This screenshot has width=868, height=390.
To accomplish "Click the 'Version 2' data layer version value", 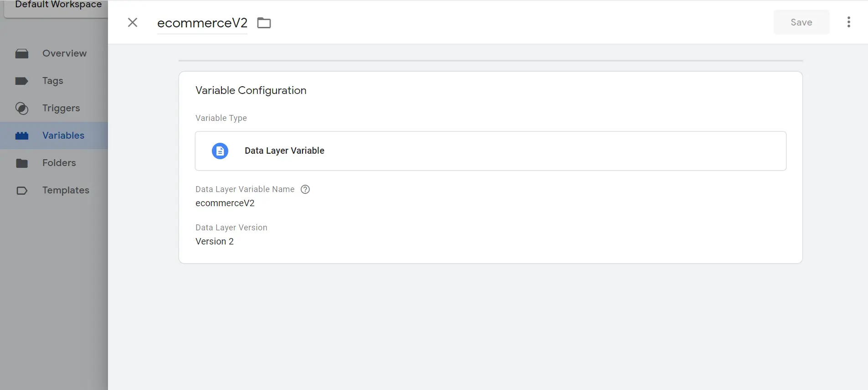I will coord(215,242).
